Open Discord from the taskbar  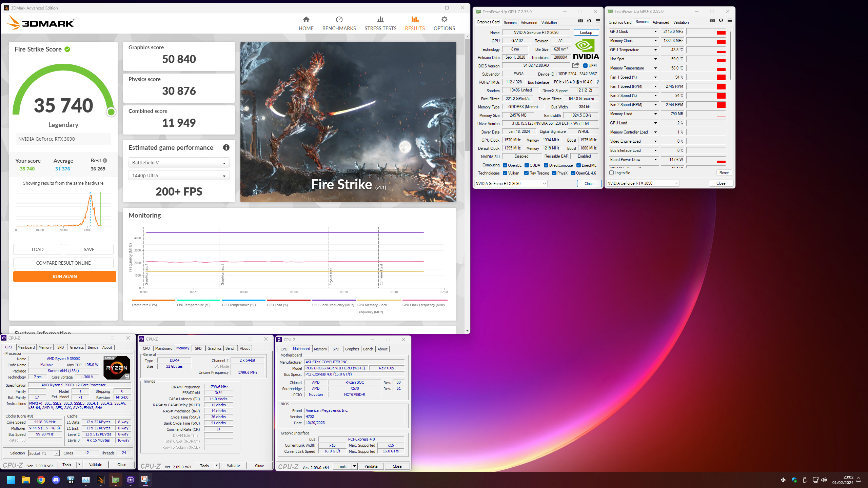point(56,480)
